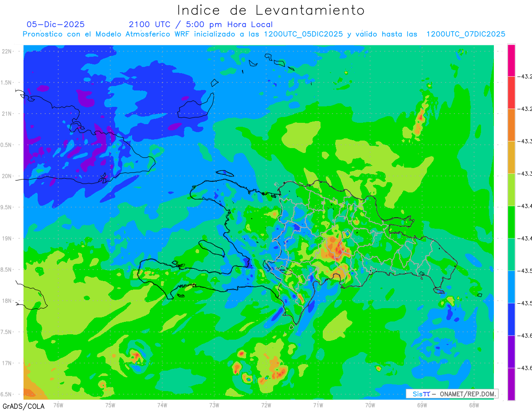The image size is (532, 411).
Task: Click the title 'Indice de Levantamiento'
Action: coord(271,10)
